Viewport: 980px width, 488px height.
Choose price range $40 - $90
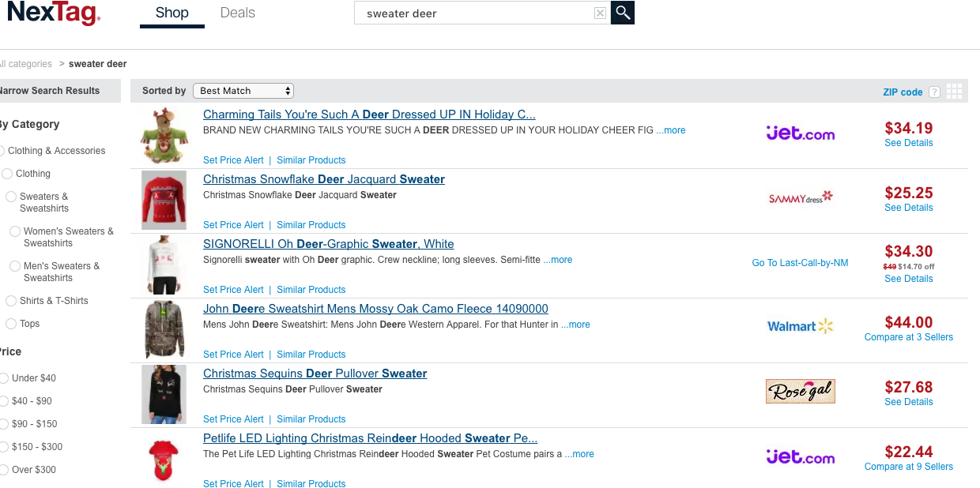click(3, 401)
